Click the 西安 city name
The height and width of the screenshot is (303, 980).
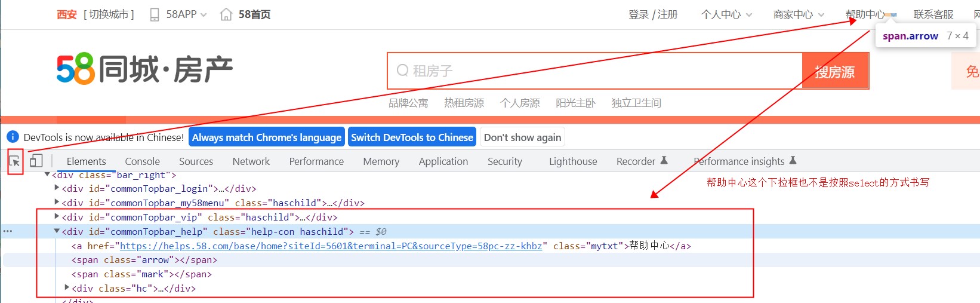(67, 14)
